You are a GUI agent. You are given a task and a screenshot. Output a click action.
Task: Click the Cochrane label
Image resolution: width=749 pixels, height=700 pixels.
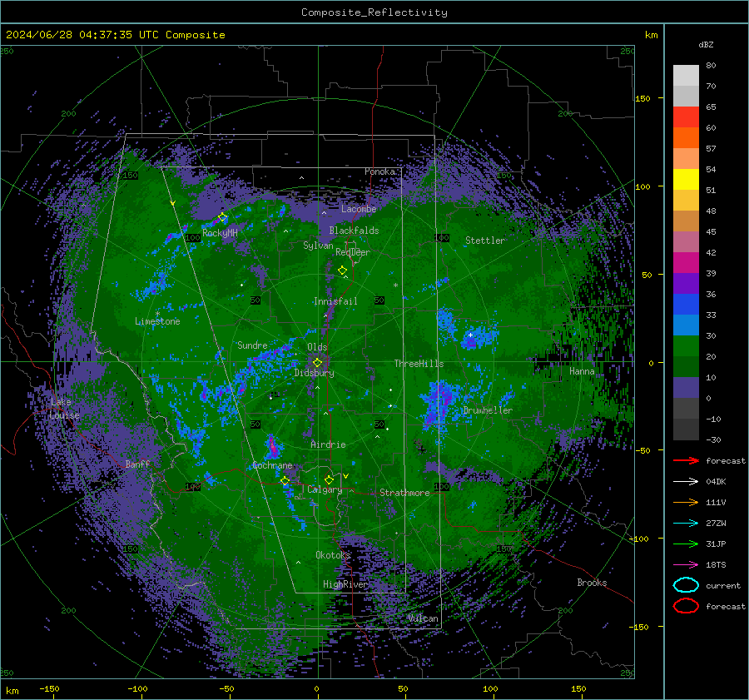click(272, 465)
